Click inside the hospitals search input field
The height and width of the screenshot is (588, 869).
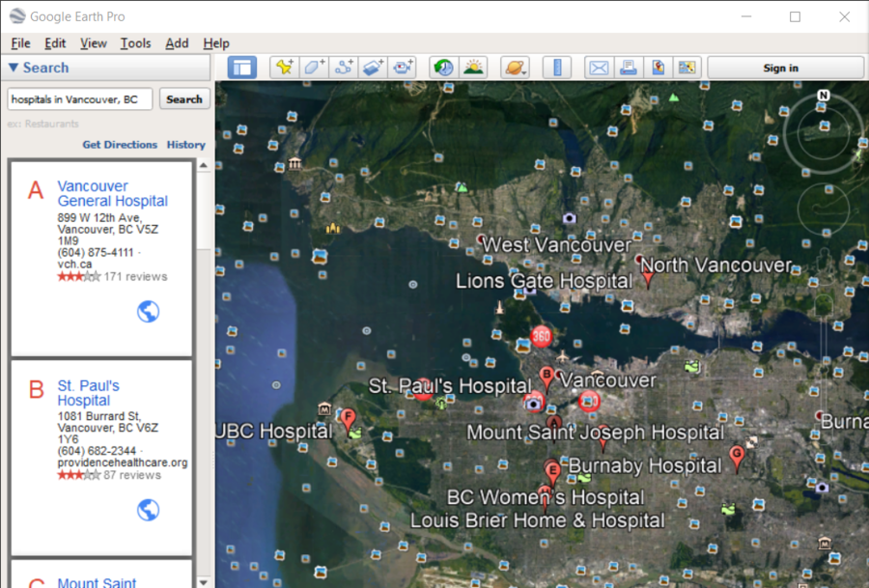click(x=77, y=98)
